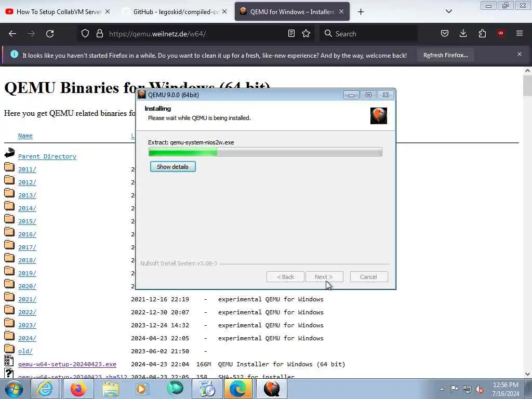Open the Parent Directory link

click(x=47, y=156)
